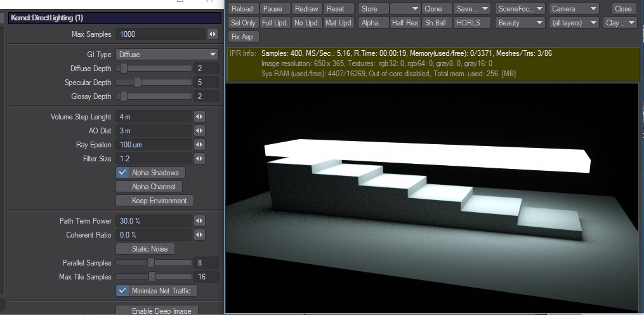Click the Store button

pyautogui.click(x=373, y=9)
